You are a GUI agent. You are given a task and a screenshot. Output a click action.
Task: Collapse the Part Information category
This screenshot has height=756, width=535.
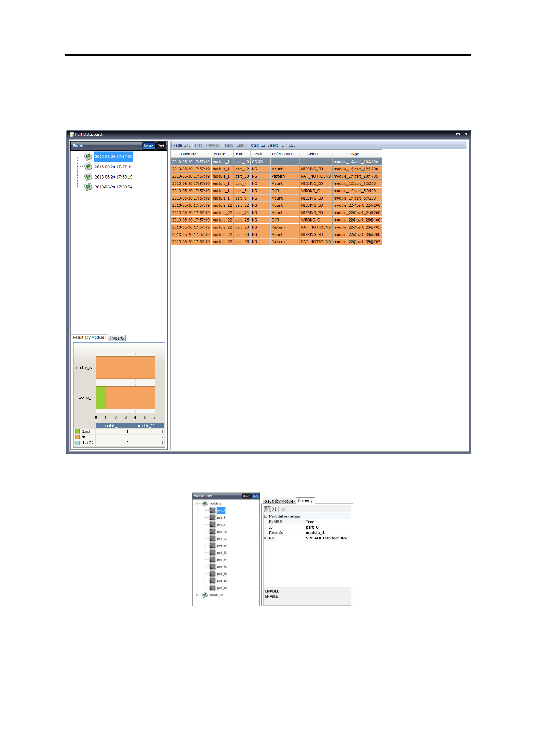pyautogui.click(x=266, y=516)
